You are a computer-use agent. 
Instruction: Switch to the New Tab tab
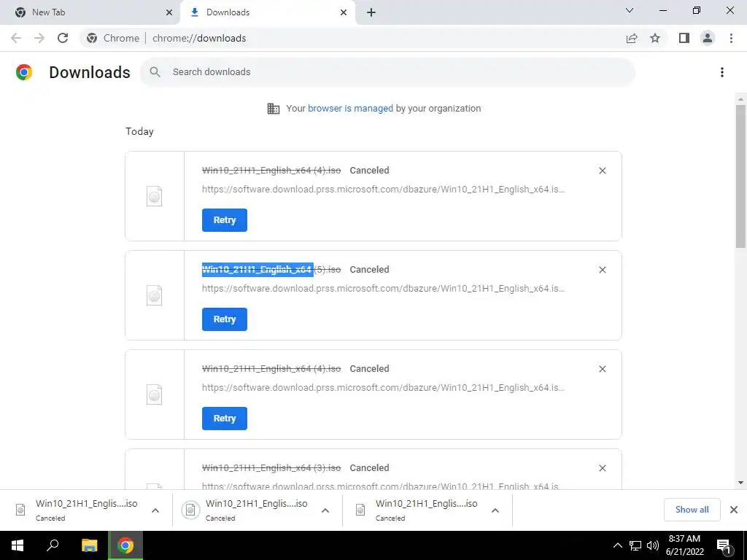pos(90,12)
